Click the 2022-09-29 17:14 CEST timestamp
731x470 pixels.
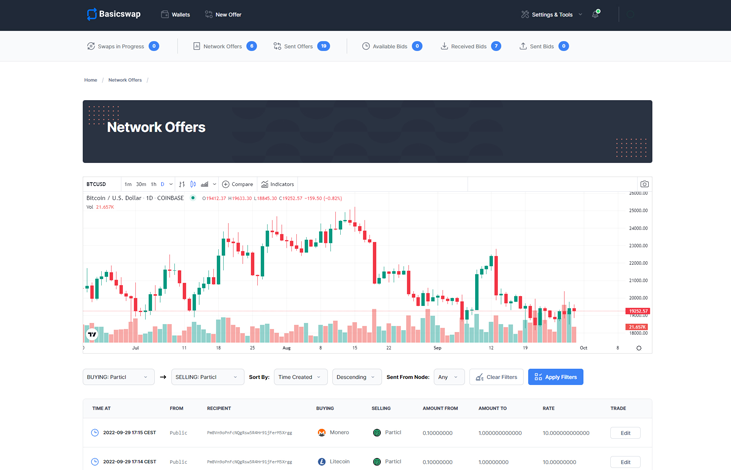point(130,462)
